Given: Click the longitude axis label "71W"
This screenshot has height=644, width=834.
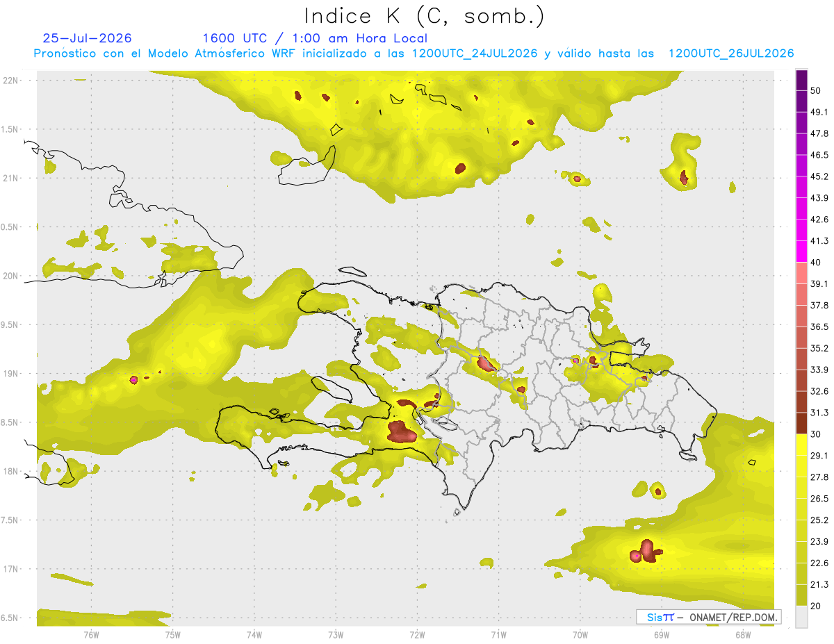Looking at the screenshot, I should (498, 634).
